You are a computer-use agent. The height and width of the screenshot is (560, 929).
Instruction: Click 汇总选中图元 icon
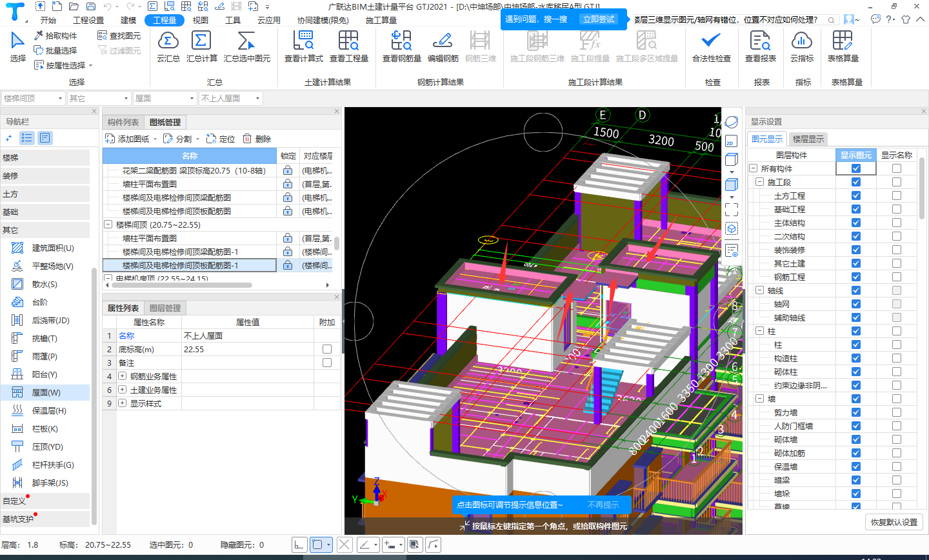tap(246, 41)
